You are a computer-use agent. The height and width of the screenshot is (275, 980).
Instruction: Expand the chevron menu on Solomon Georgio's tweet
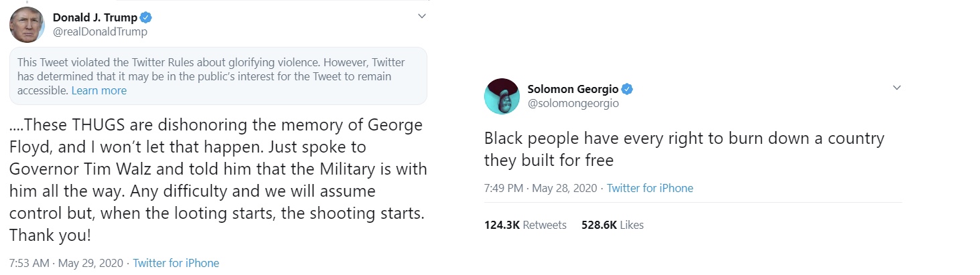897,88
